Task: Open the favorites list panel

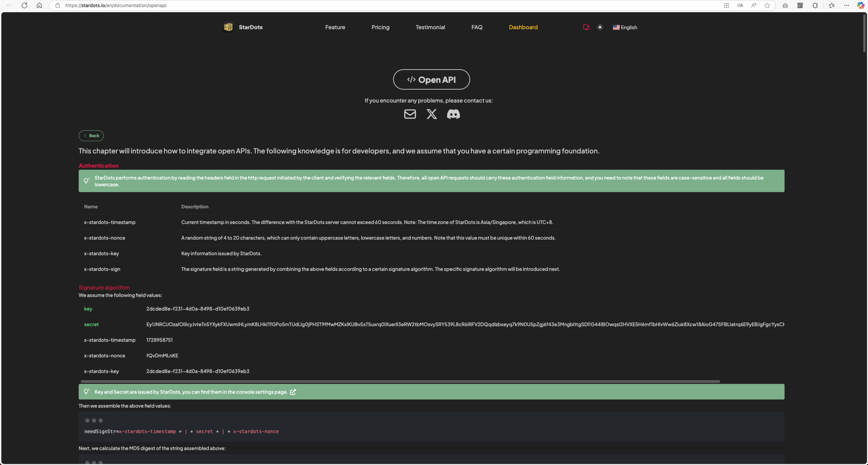Action: tap(832, 5)
